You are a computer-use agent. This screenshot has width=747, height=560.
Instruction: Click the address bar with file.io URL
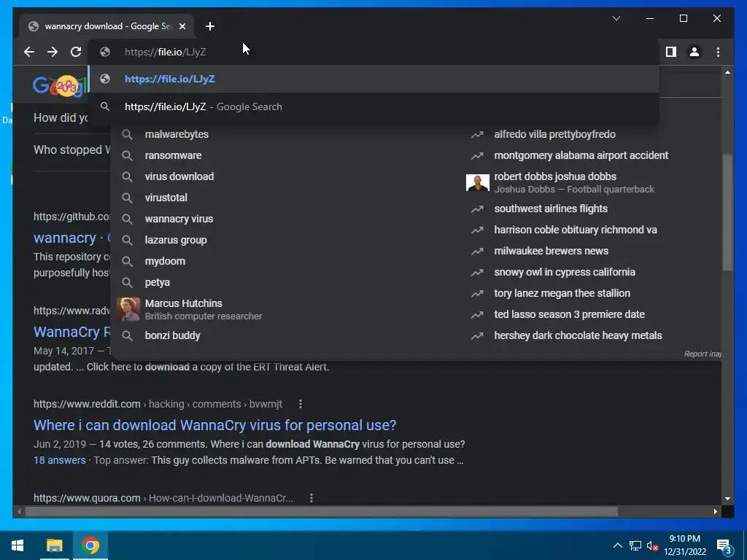click(373, 52)
